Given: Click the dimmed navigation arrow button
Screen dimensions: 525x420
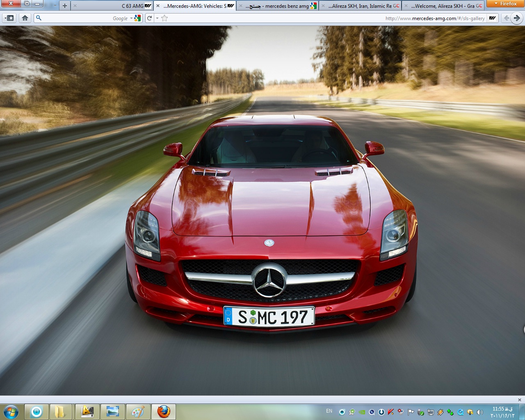Looking at the screenshot, I should click(507, 18).
